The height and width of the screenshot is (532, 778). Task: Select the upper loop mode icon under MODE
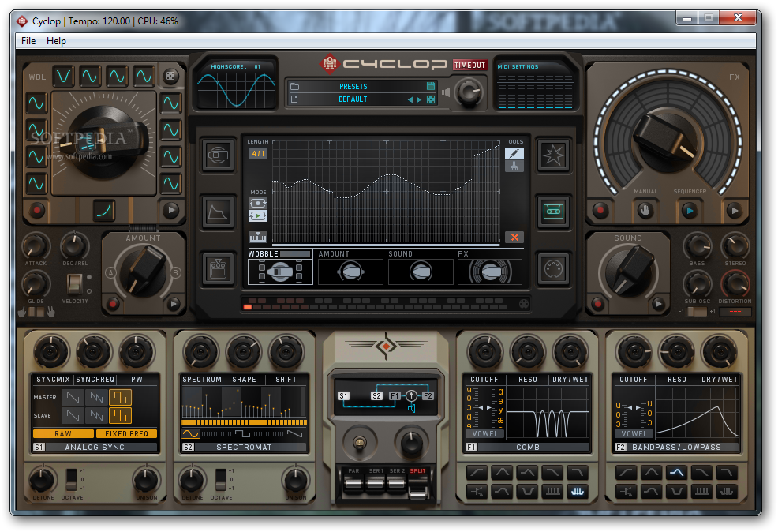tap(258, 203)
